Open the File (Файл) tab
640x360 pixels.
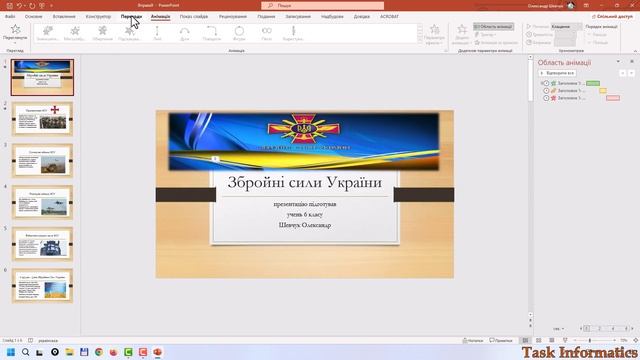point(10,17)
